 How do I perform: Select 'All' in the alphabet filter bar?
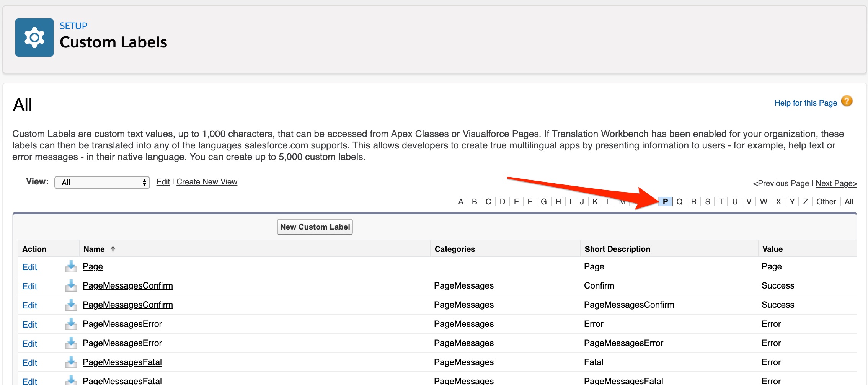pos(849,202)
